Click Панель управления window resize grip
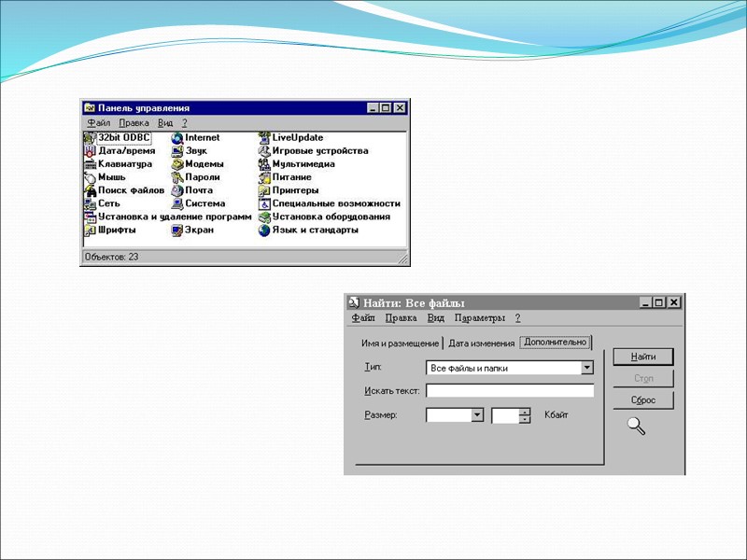This screenshot has height=560, width=747. point(403,259)
